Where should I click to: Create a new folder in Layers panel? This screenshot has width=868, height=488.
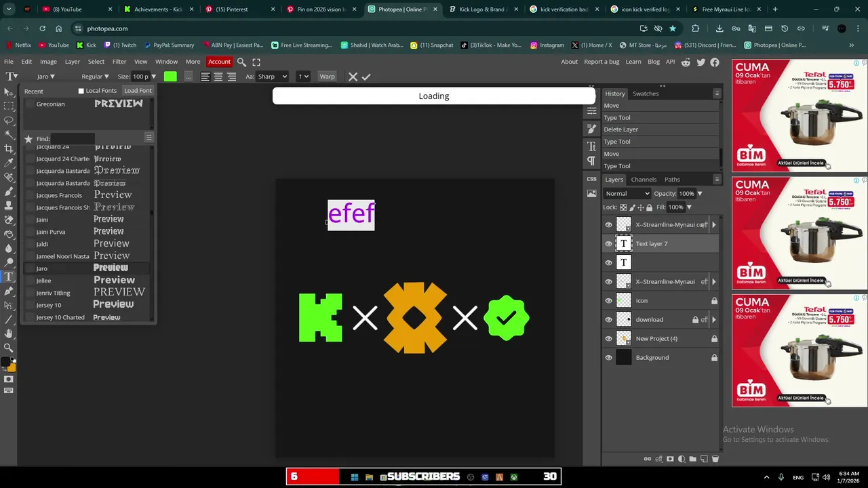click(692, 459)
